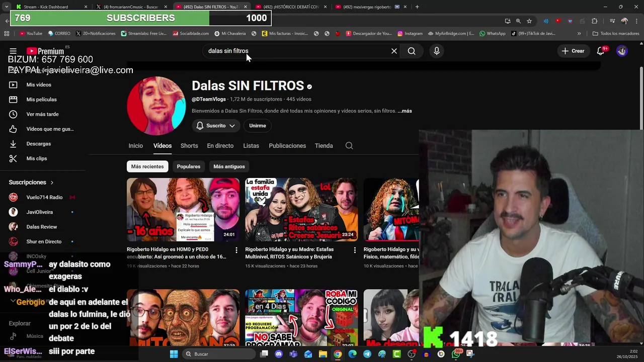The width and height of the screenshot is (644, 362).
Task: Expand the Suscripciones section arrow
Action: pyautogui.click(x=52, y=183)
